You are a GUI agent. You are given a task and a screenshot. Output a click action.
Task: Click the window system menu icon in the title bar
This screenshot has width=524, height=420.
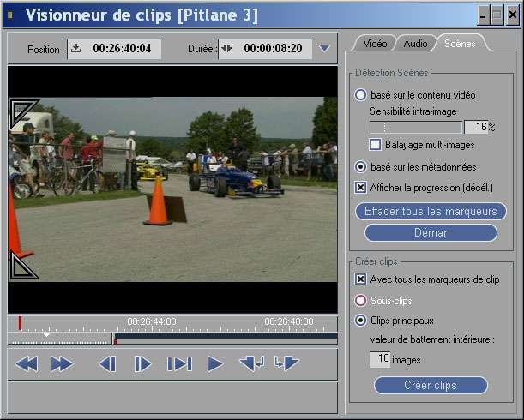(10, 15)
